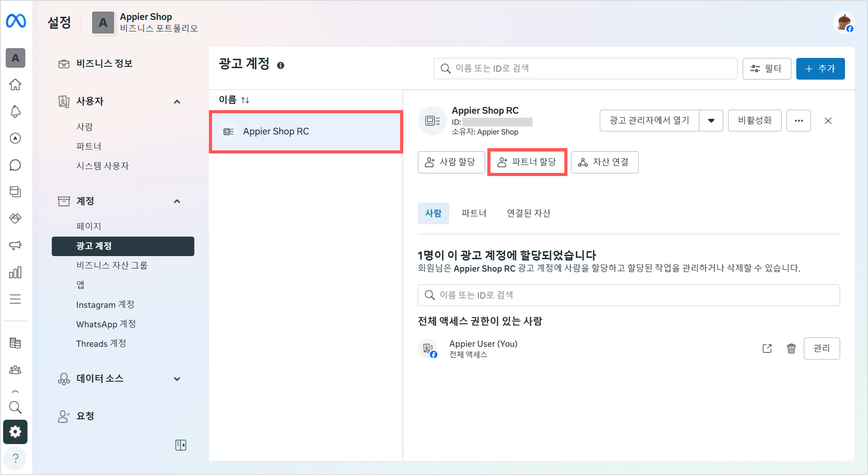This screenshot has width=868, height=475.
Task: Click the people group icon in rail
Action: pyautogui.click(x=15, y=370)
